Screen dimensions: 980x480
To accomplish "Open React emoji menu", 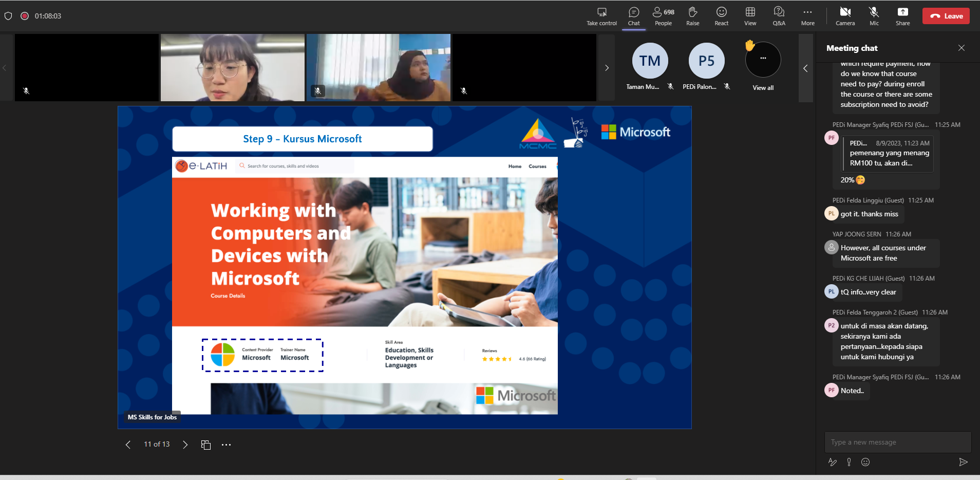I will pos(721,16).
